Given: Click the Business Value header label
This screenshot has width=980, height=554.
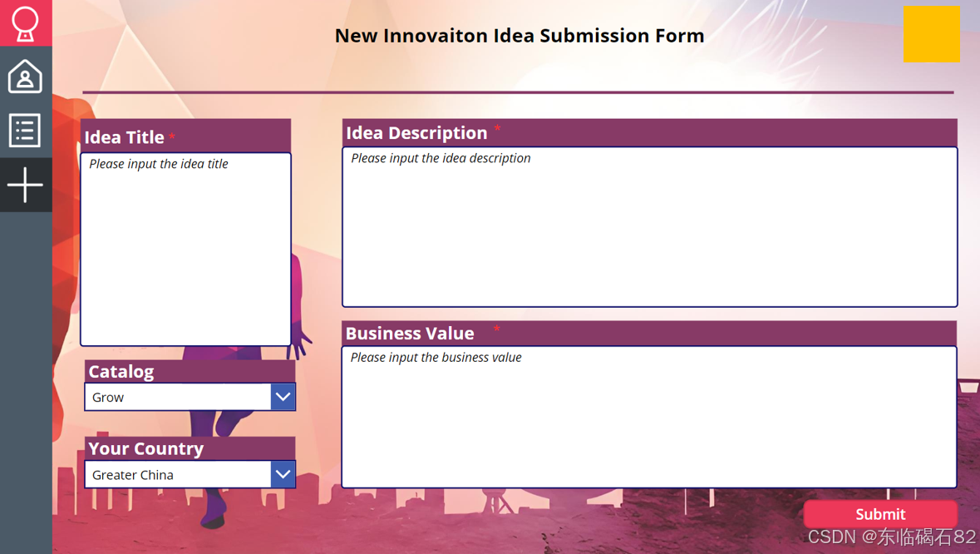Looking at the screenshot, I should (410, 334).
